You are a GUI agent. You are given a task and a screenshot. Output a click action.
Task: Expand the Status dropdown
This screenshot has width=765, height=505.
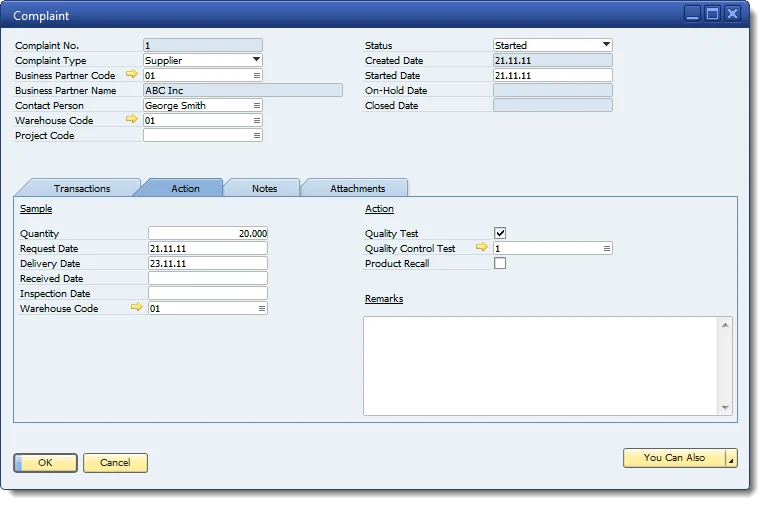click(606, 44)
